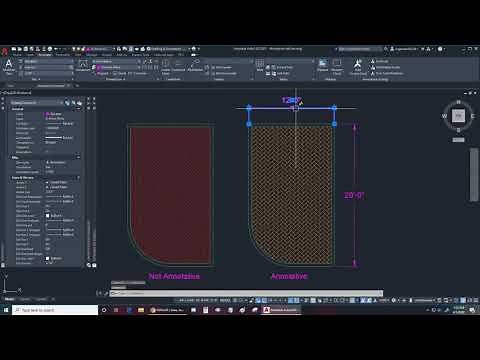
Task: Click the Windows taskbar search box
Action: (55, 310)
